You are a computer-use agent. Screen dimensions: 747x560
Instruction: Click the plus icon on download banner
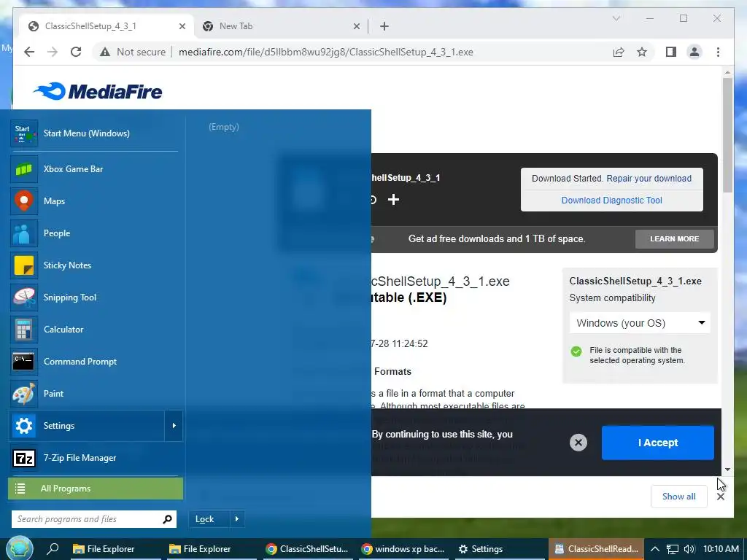click(393, 200)
